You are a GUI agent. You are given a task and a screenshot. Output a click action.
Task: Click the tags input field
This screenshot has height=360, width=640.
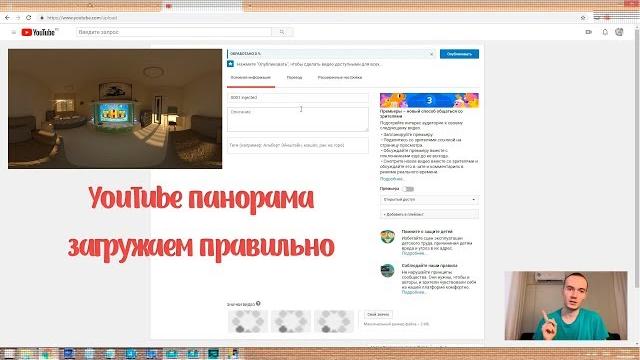298,145
